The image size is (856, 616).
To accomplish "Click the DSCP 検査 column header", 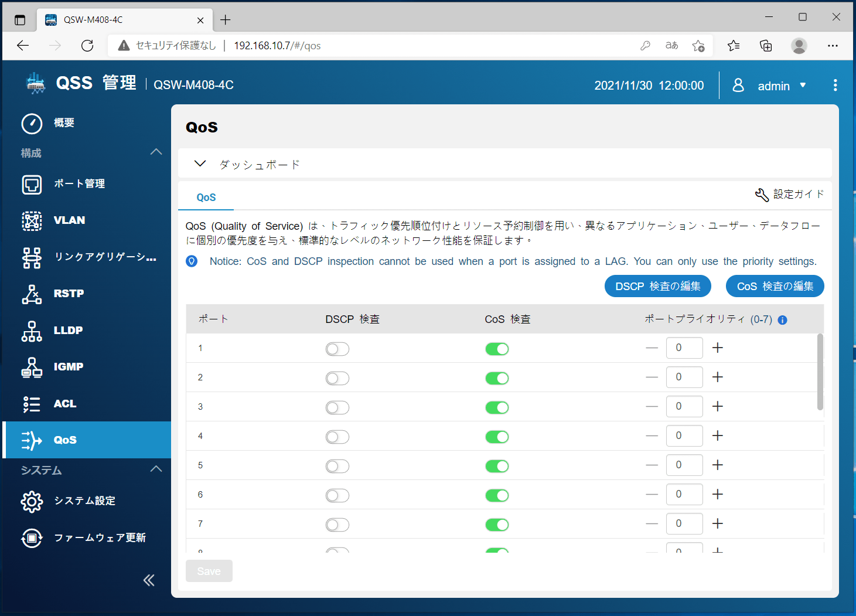I will (x=353, y=319).
